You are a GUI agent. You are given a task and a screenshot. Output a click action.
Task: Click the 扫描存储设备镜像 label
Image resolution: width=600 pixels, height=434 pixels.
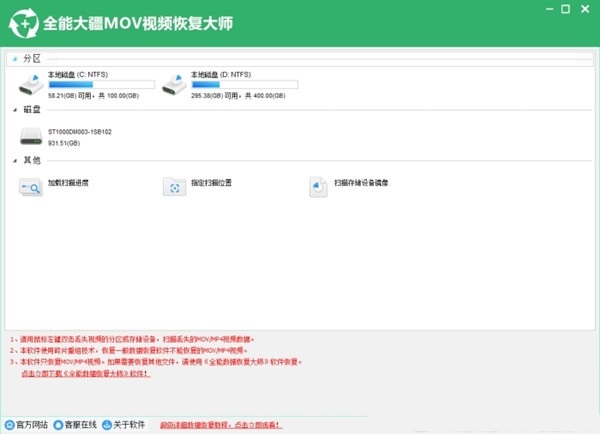361,183
